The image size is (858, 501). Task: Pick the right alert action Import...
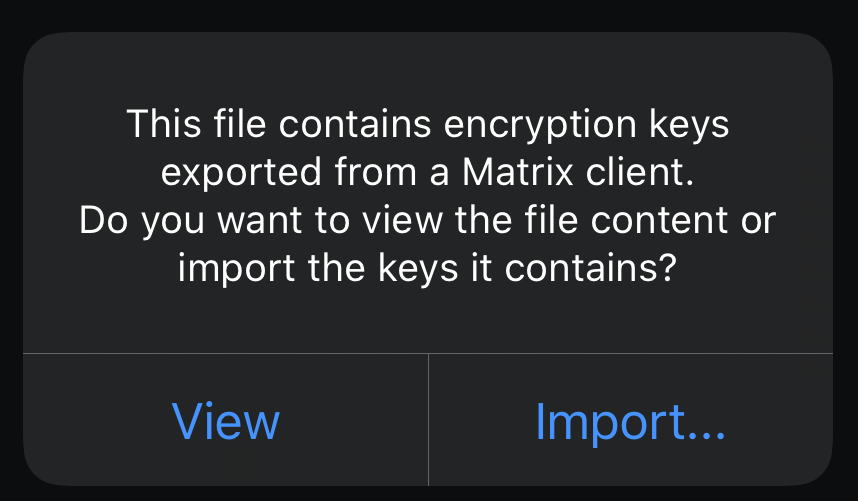630,420
